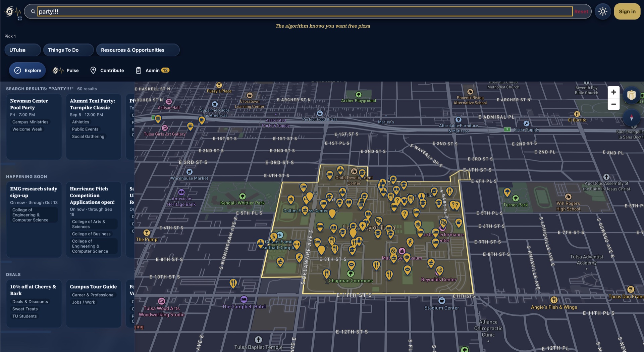Open the Admin tab with 12 badge

tap(152, 70)
